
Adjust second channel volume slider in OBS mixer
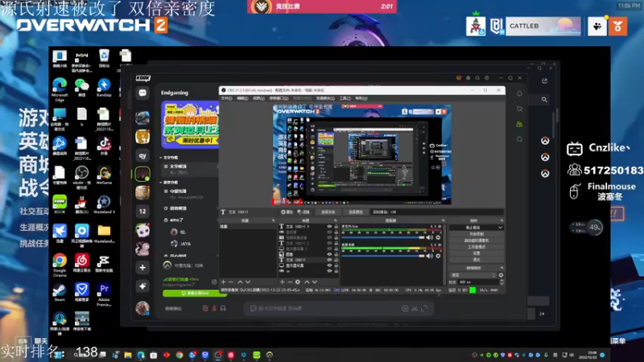click(x=383, y=256)
